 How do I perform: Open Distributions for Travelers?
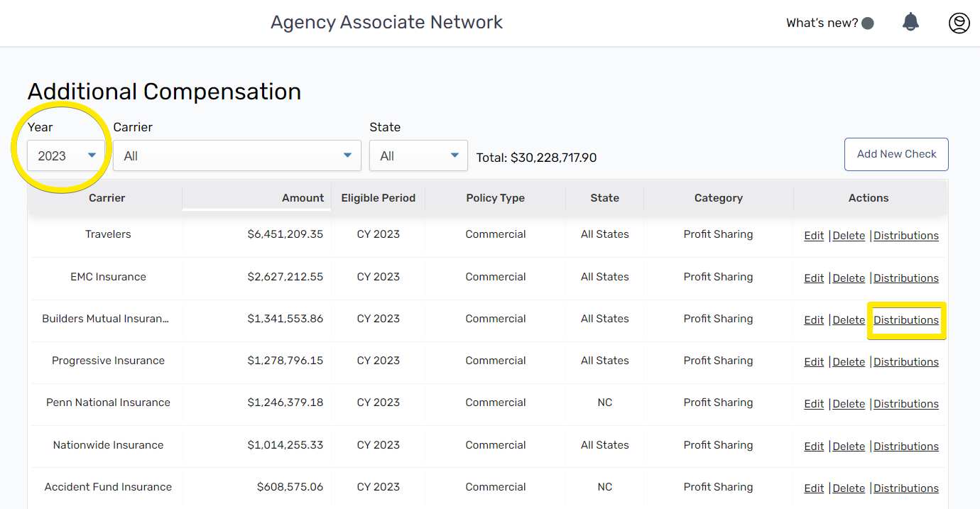(906, 236)
